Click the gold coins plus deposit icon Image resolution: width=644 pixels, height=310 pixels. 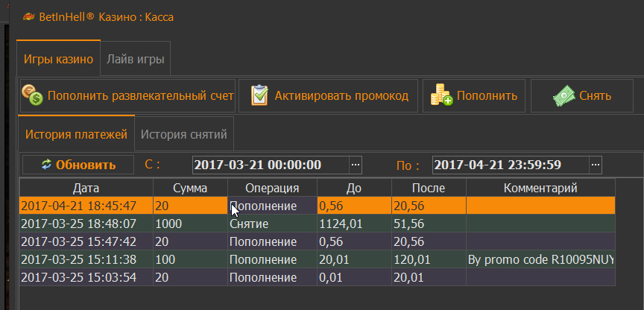441,95
